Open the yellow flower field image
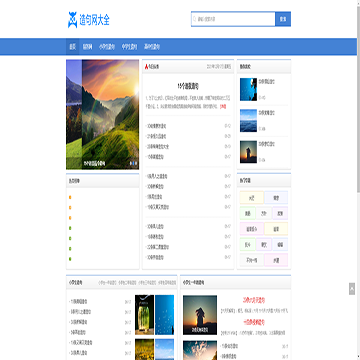360x360 pixels. 144,349
